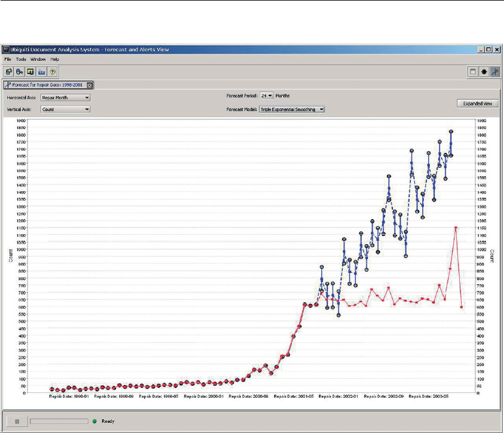Click the 'Months' label

click(x=282, y=96)
